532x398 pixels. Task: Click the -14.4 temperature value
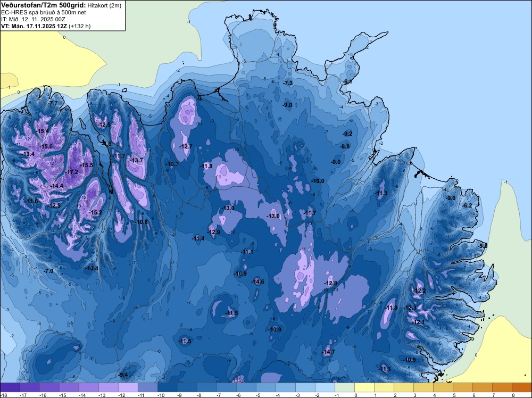(x=57, y=186)
